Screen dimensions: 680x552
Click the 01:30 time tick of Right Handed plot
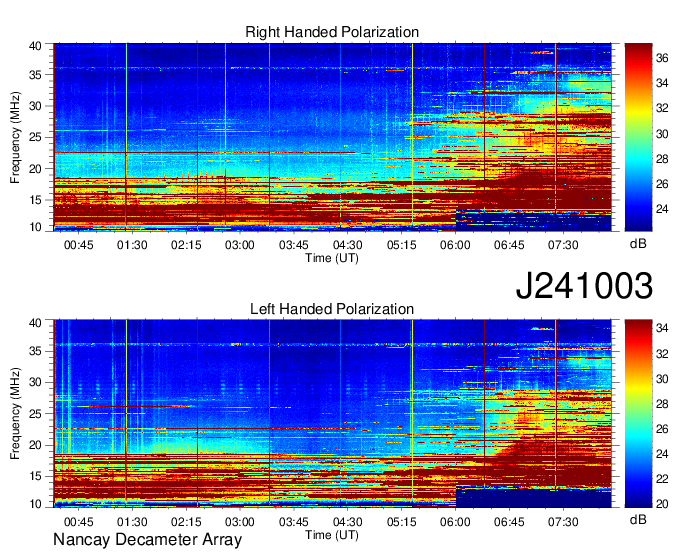(x=132, y=245)
